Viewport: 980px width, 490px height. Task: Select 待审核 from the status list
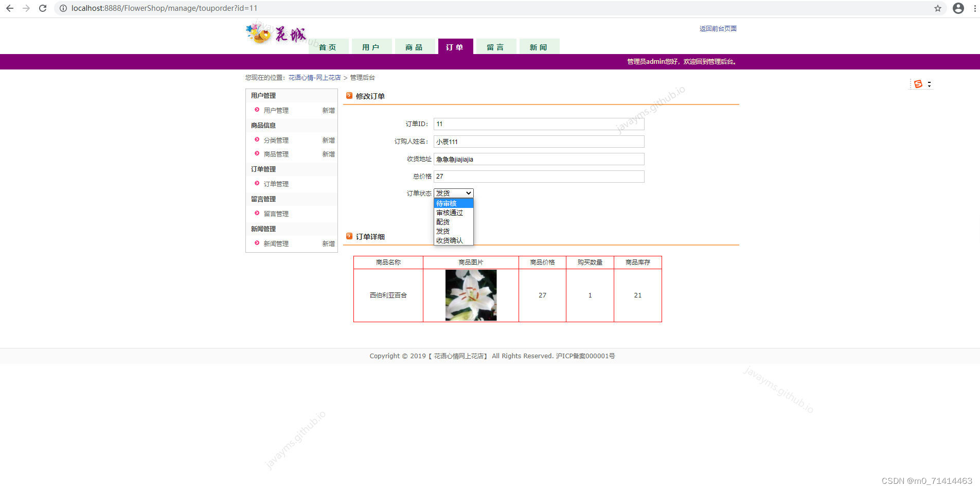coord(454,203)
